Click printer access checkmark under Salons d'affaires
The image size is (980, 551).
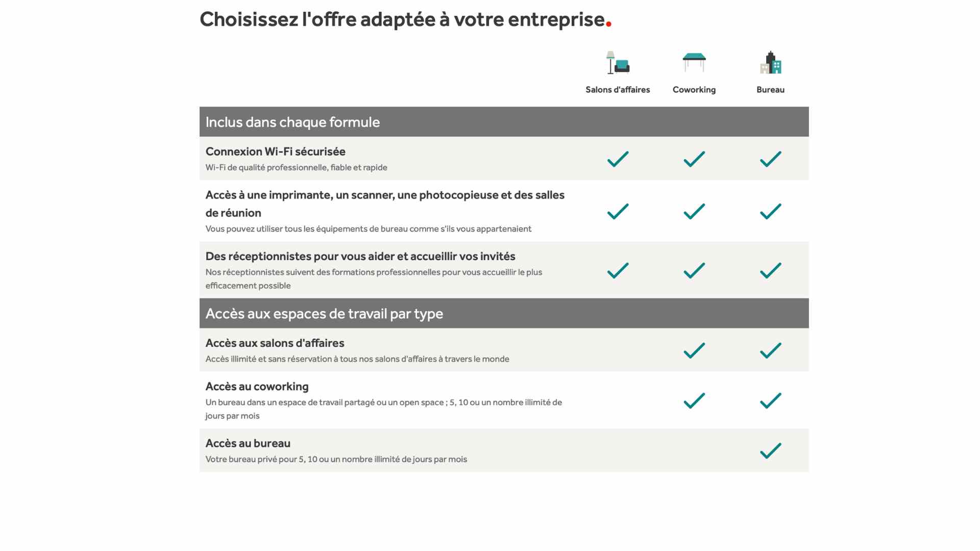pyautogui.click(x=618, y=211)
